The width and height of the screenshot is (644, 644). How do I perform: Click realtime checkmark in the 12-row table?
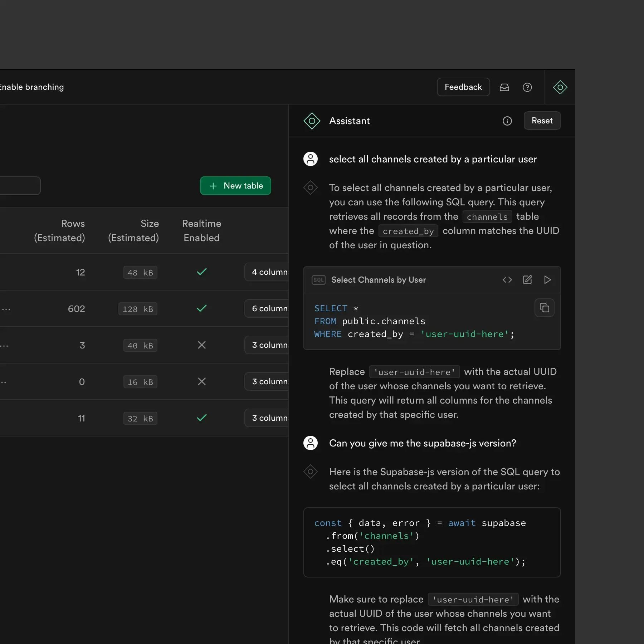coord(202,272)
